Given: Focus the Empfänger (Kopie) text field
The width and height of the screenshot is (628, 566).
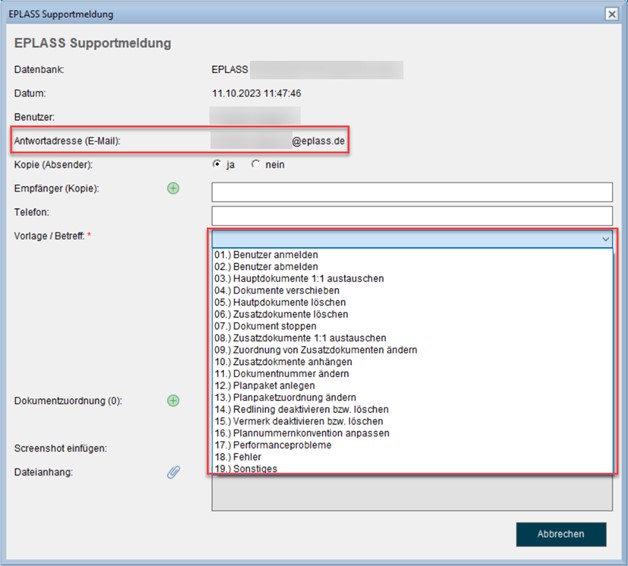Looking at the screenshot, I should click(x=411, y=192).
